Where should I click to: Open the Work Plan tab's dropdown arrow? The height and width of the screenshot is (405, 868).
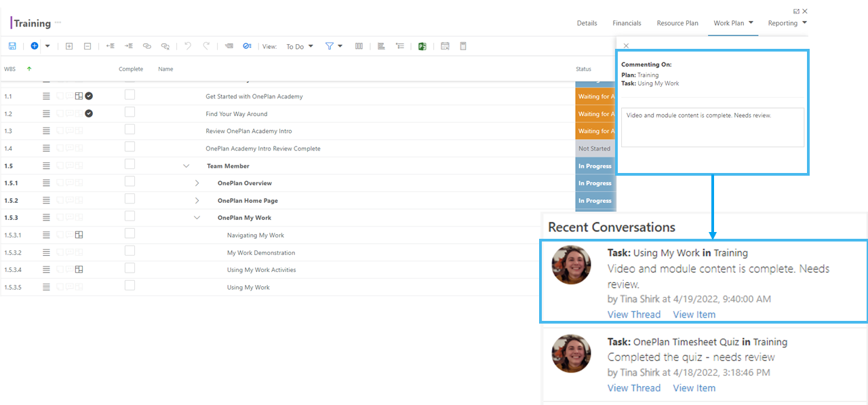coord(751,22)
